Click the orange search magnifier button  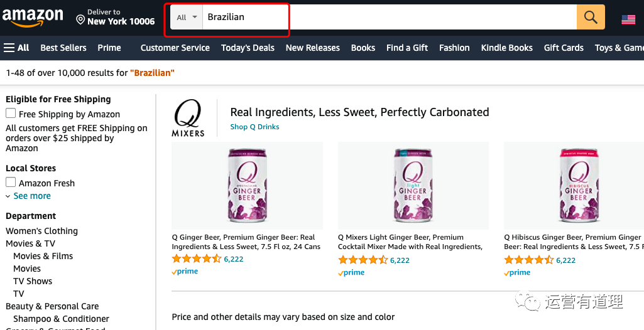(x=591, y=17)
